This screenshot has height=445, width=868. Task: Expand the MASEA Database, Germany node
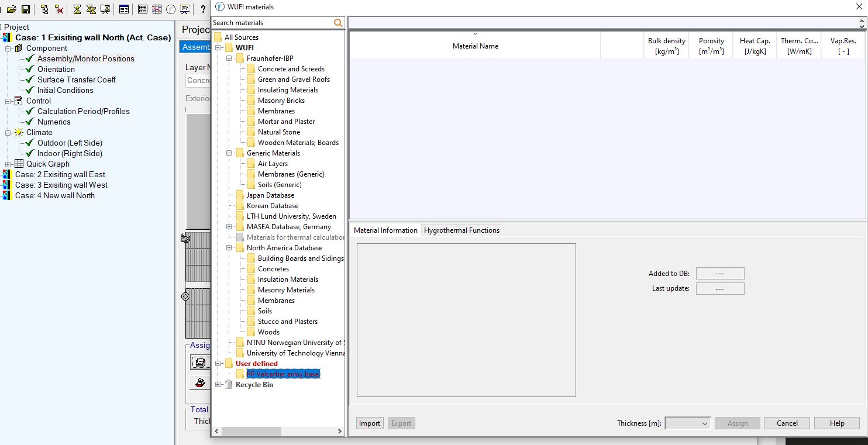pos(230,227)
